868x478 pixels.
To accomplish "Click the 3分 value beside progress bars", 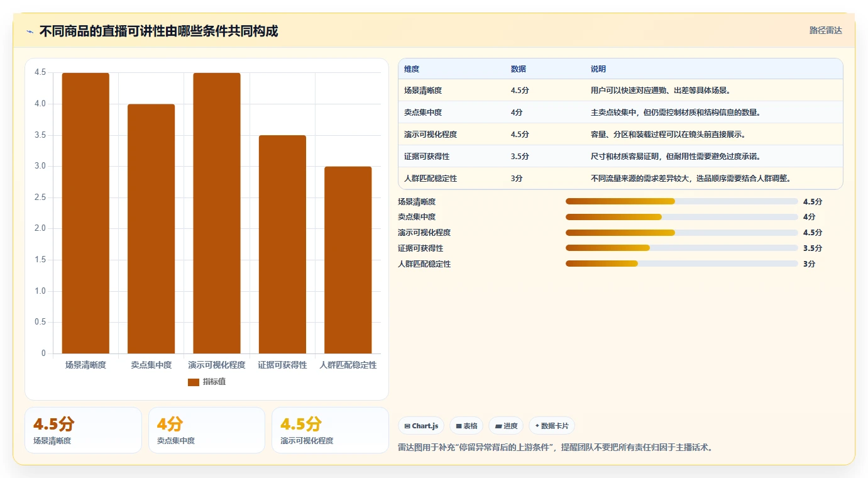I will (810, 264).
